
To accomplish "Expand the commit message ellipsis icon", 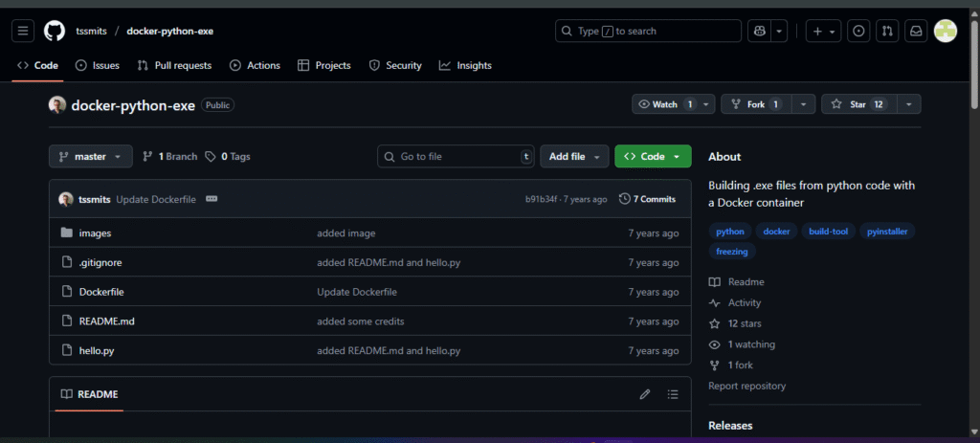I will pos(212,199).
